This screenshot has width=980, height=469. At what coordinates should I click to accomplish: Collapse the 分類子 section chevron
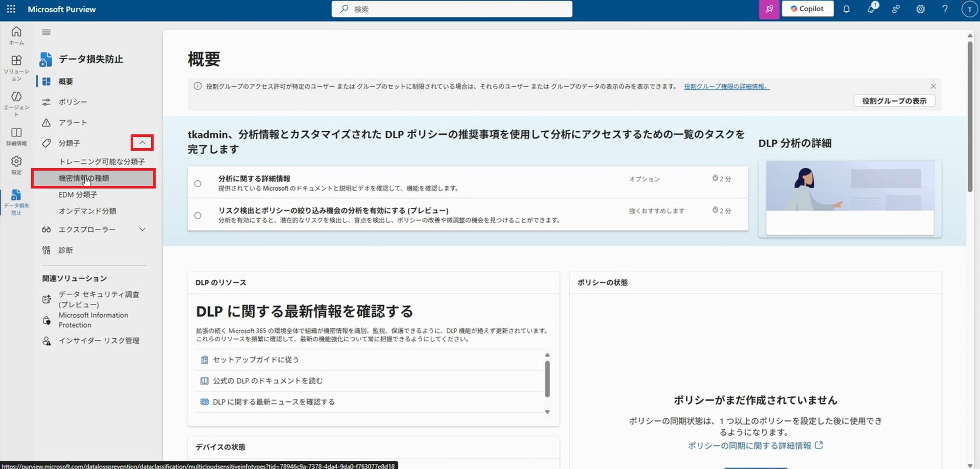coord(142,143)
